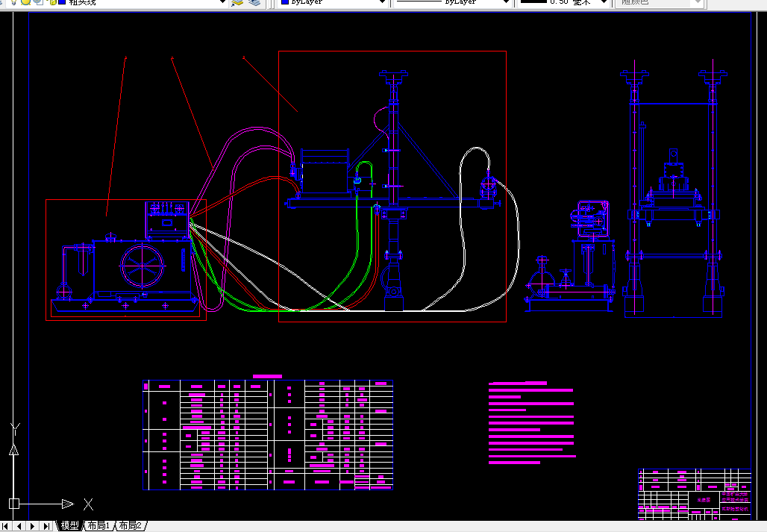The height and width of the screenshot is (532, 767).
Task: Switch to the 布局2 layout tab
Action: (x=131, y=525)
